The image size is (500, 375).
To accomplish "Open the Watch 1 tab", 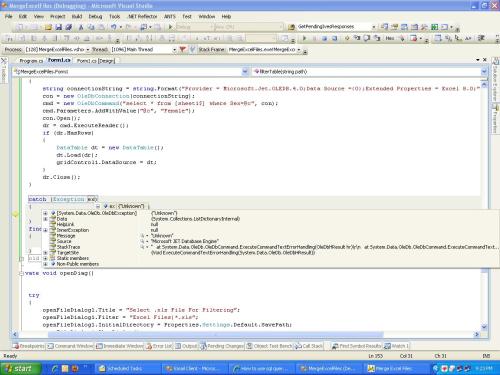I will click(397, 346).
